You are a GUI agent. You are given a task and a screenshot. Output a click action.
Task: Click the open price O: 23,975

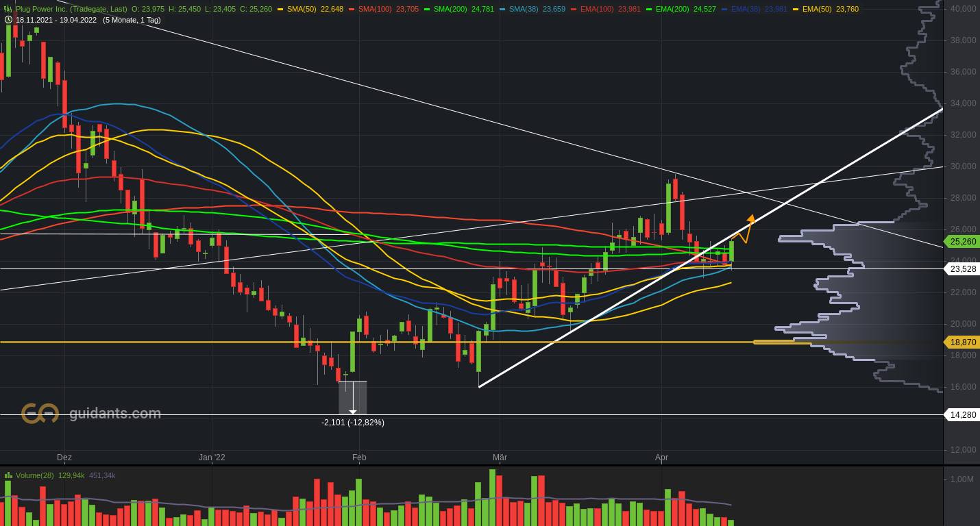tap(148, 9)
